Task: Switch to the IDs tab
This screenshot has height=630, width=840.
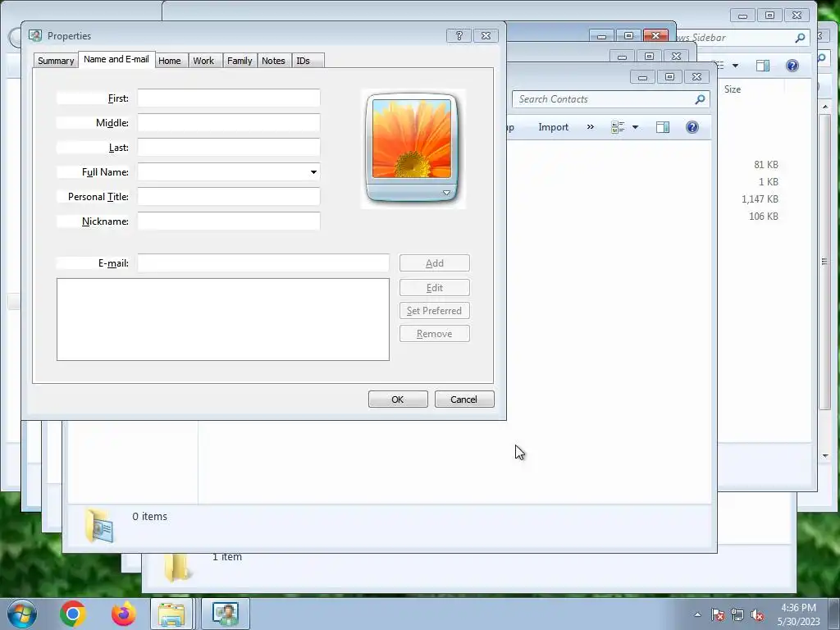Action: [x=304, y=61]
